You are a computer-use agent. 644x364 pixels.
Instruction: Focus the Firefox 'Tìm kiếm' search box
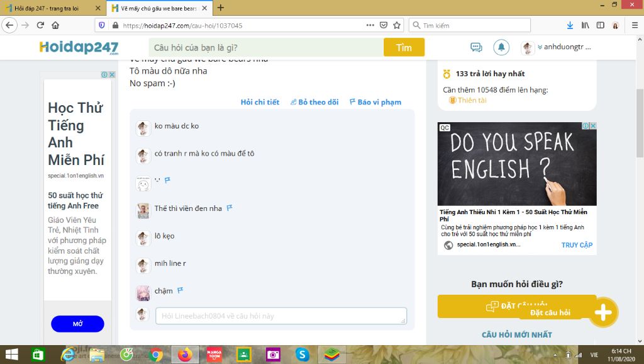[469, 25]
